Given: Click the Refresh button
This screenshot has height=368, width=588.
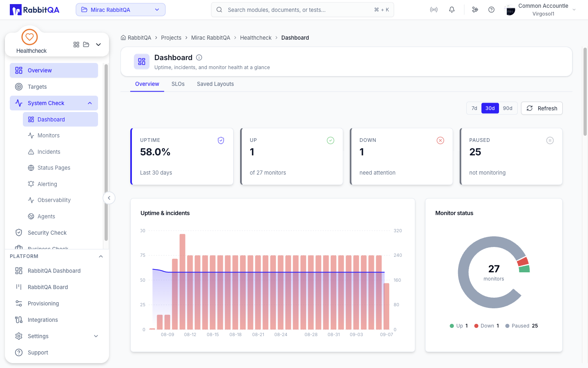Looking at the screenshot, I should 542,108.
